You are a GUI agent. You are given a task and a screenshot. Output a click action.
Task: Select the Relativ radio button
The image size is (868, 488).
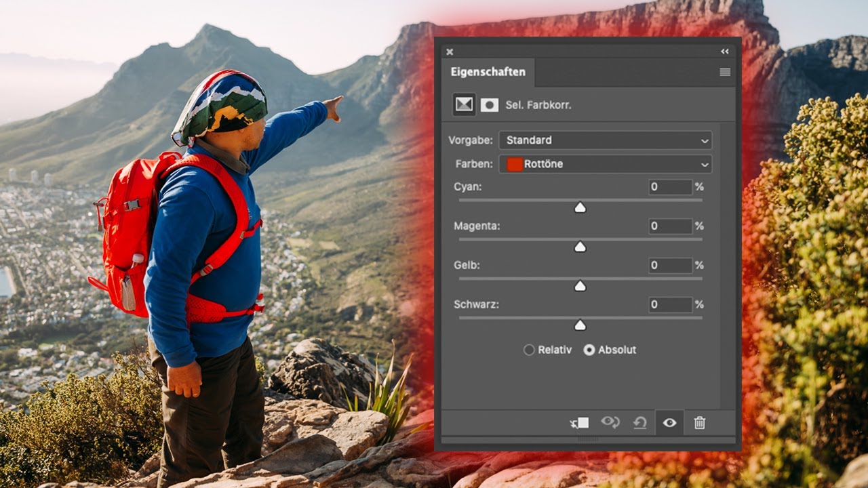(529, 350)
